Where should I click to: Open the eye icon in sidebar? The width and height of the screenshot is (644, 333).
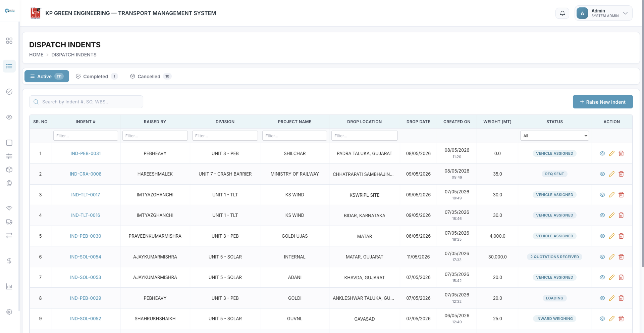[9, 117]
